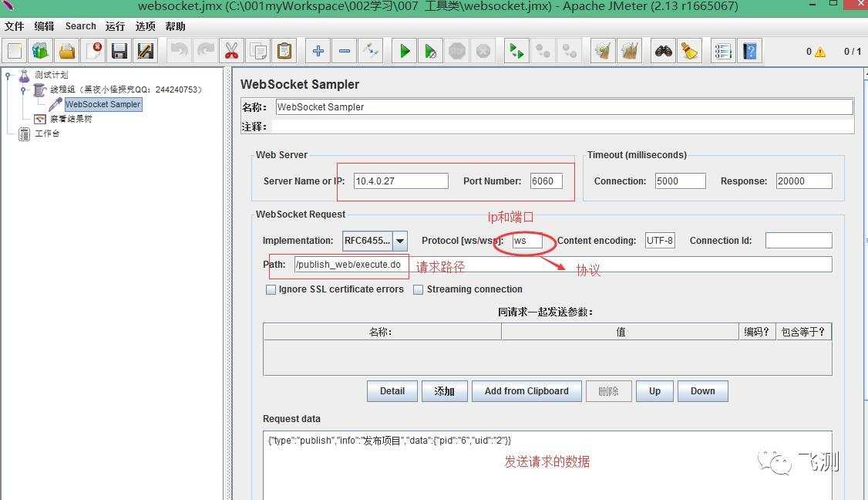Click the Paste clipboard icon
This screenshot has width=868, height=500.
click(x=284, y=52)
